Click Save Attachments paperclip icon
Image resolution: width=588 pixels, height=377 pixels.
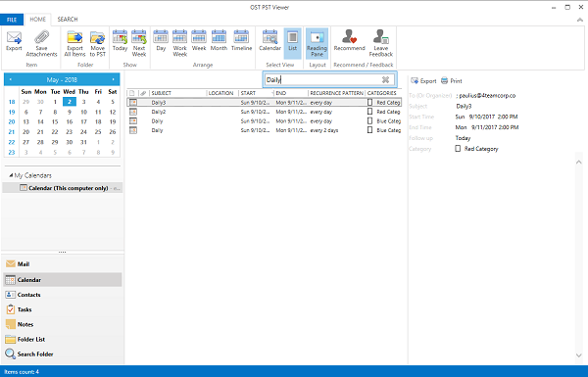coord(41,37)
